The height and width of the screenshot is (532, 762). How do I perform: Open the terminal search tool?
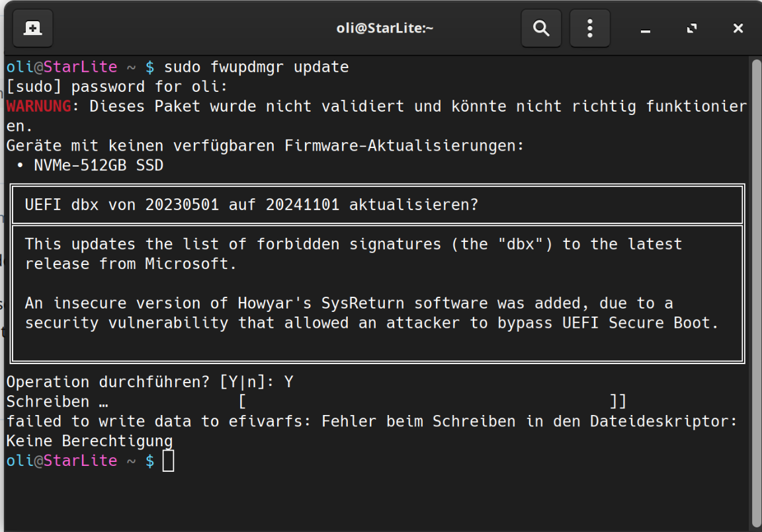(541, 28)
